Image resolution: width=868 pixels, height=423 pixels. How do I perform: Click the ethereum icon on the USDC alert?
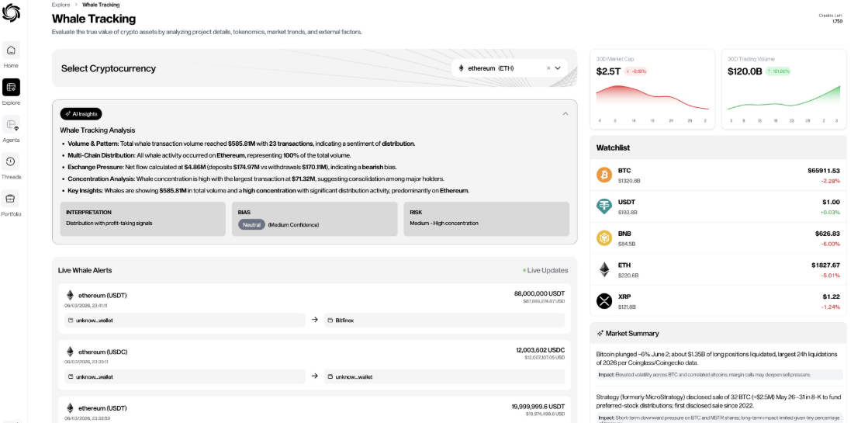pos(70,352)
